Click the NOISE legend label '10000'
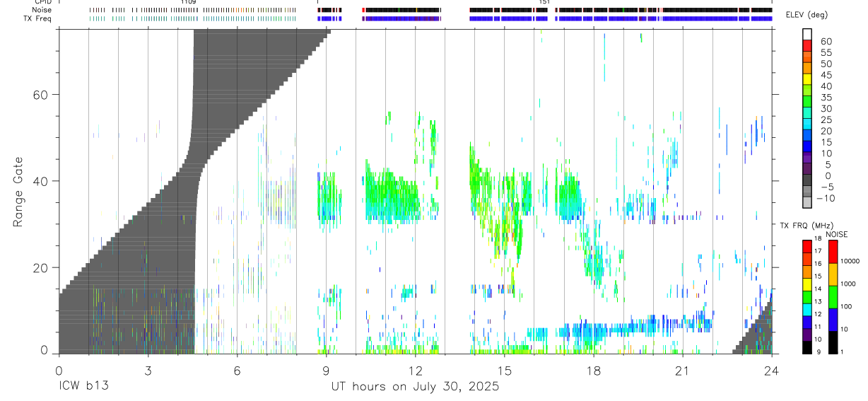868x401 pixels. coord(850,261)
